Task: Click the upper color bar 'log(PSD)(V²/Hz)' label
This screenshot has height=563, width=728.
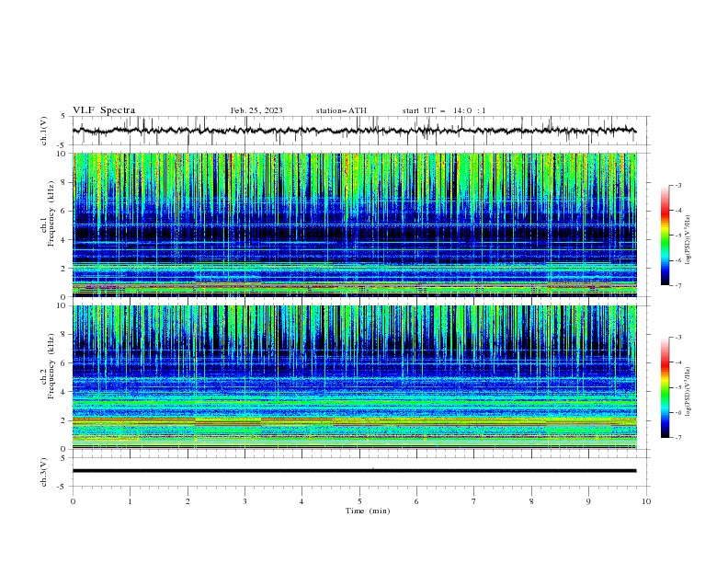Action: (x=688, y=240)
